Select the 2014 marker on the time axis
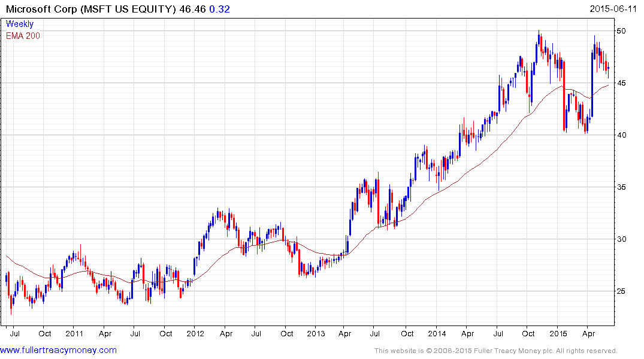644x359 pixels. [x=437, y=333]
